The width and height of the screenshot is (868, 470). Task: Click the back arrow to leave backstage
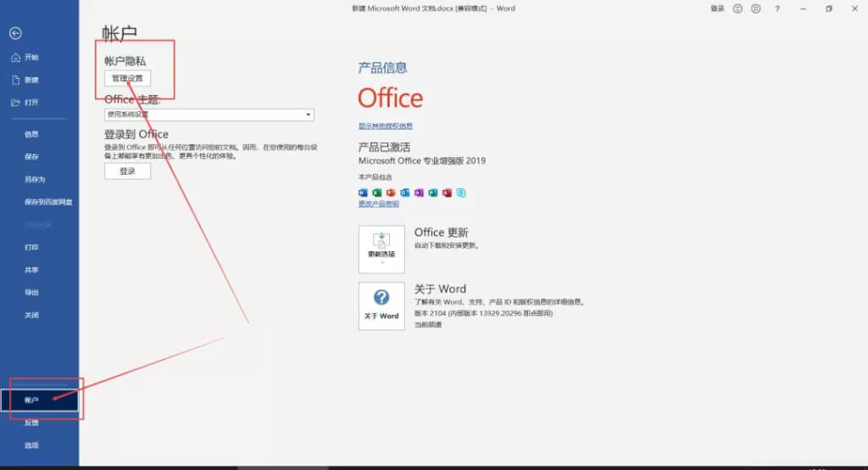point(15,34)
